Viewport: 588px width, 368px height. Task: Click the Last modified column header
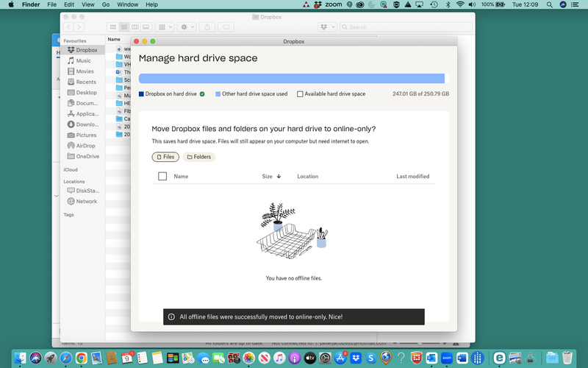tap(412, 177)
